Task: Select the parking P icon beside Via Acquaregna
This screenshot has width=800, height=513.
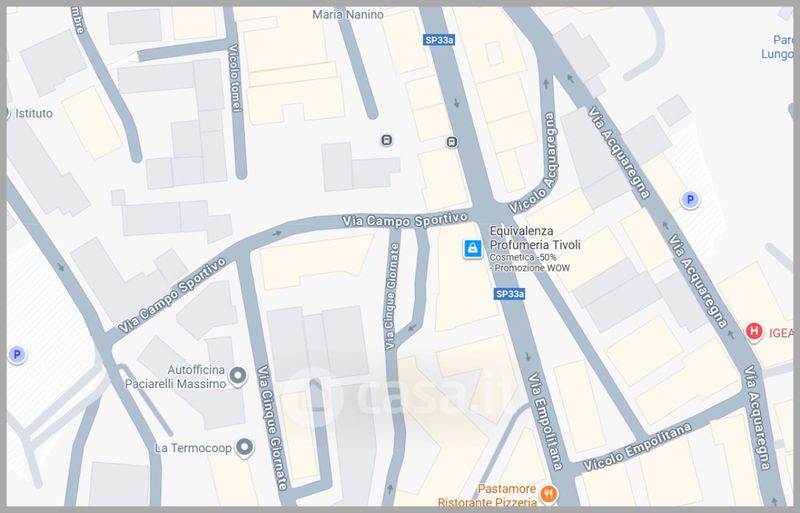Action: point(689,200)
